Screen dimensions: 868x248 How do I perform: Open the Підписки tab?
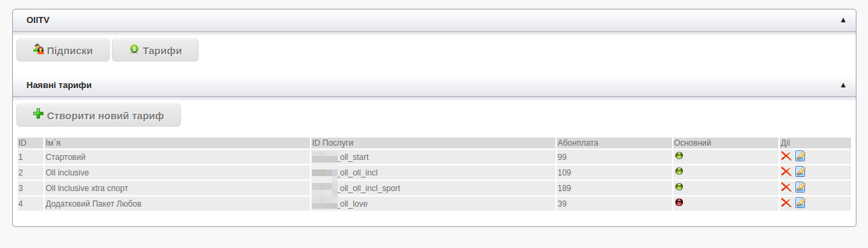point(63,50)
